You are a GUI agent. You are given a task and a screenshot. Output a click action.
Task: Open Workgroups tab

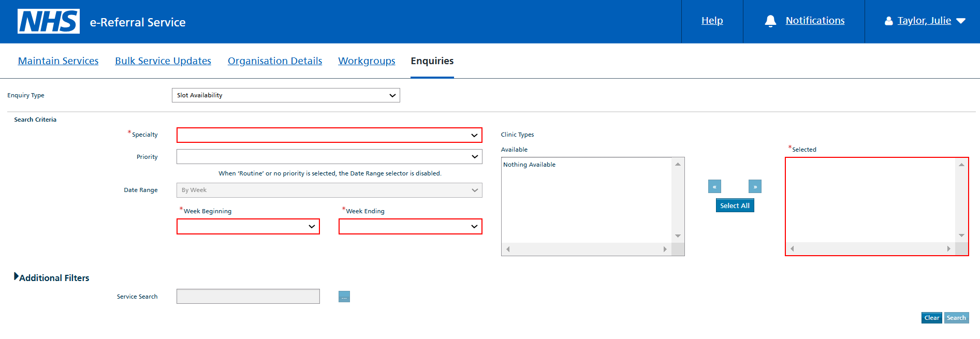[367, 61]
